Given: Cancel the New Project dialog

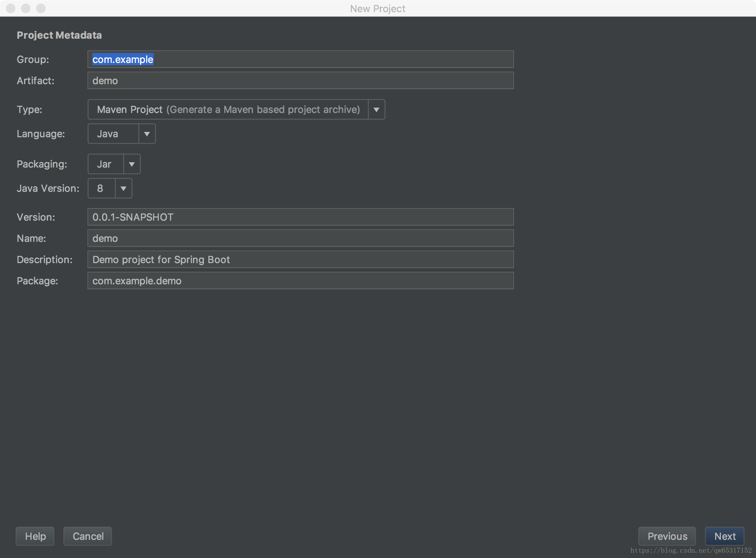Looking at the screenshot, I should (x=88, y=536).
